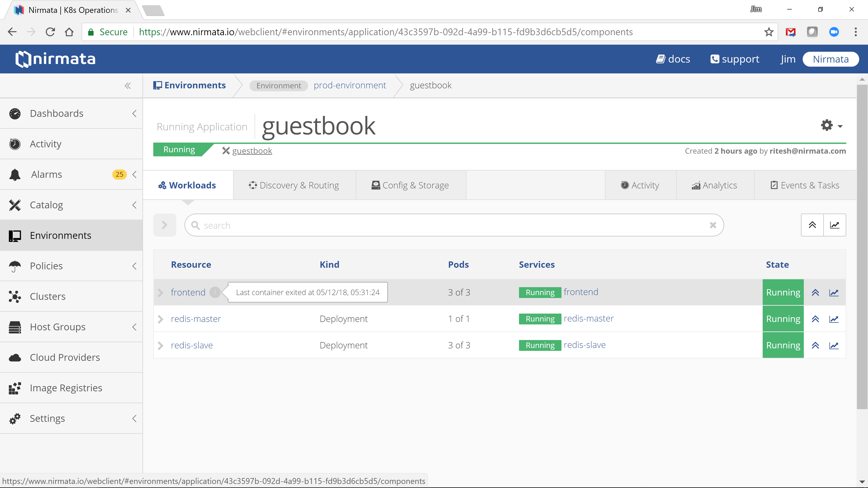Click the Nirmata logo in header
Image resolution: width=868 pixels, height=488 pixels.
coord(56,59)
